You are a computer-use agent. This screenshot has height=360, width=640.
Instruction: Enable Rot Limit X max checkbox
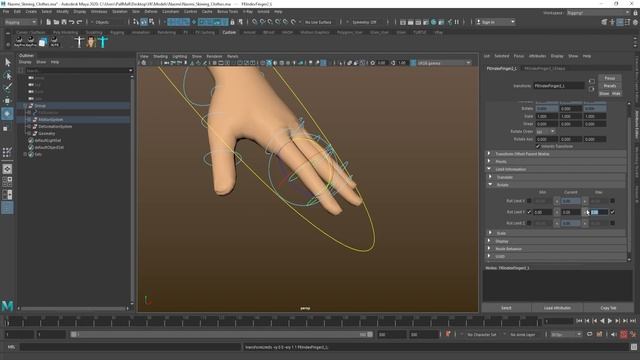[x=612, y=201]
